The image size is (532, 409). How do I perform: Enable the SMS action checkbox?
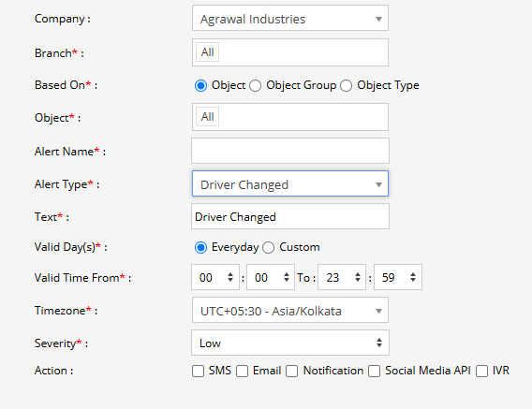(198, 371)
